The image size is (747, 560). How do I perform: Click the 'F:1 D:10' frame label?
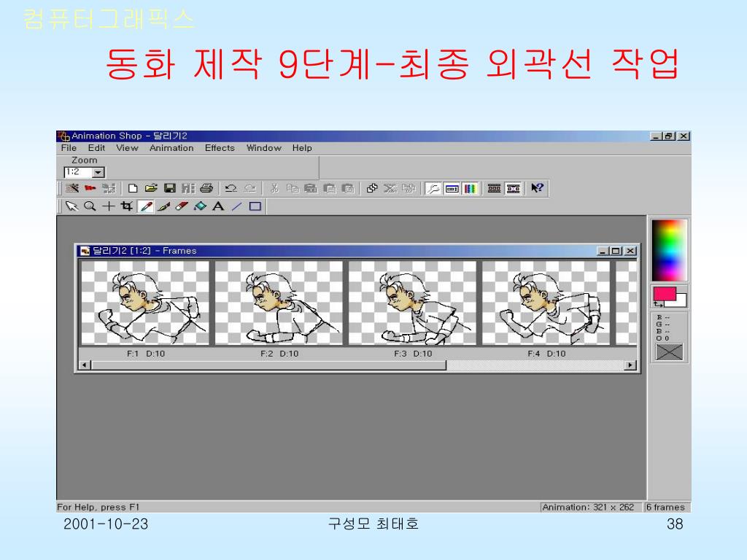click(x=146, y=354)
